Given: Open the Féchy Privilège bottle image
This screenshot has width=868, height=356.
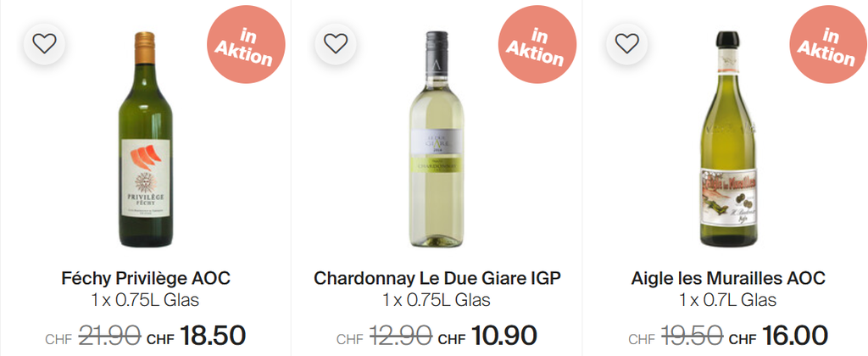Looking at the screenshot, I should click(x=147, y=140).
